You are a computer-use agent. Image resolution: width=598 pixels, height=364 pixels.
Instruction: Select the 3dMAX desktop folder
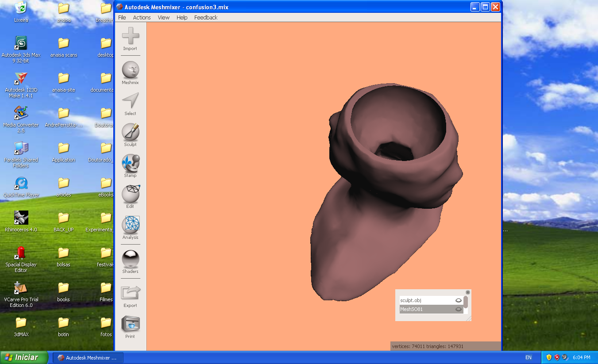click(21, 326)
